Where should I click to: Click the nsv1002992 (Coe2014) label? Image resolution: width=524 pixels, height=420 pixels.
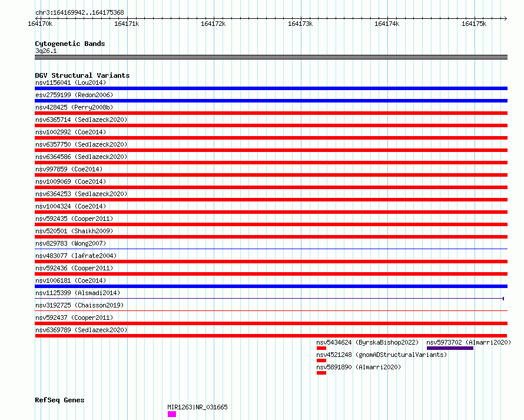(71, 132)
